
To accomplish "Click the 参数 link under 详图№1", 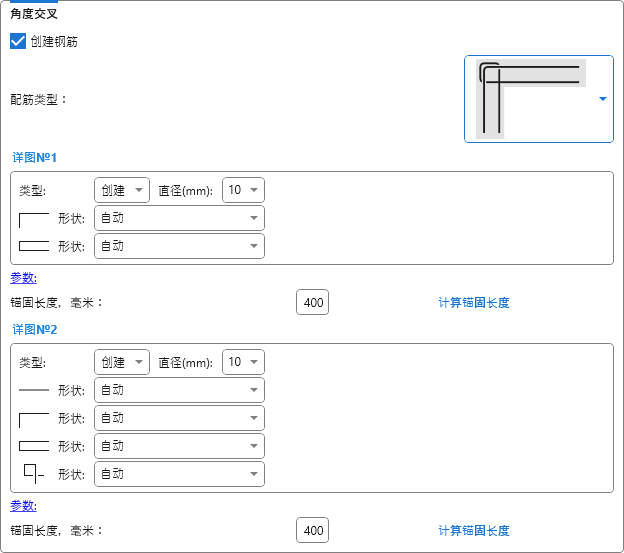I will pos(23,278).
